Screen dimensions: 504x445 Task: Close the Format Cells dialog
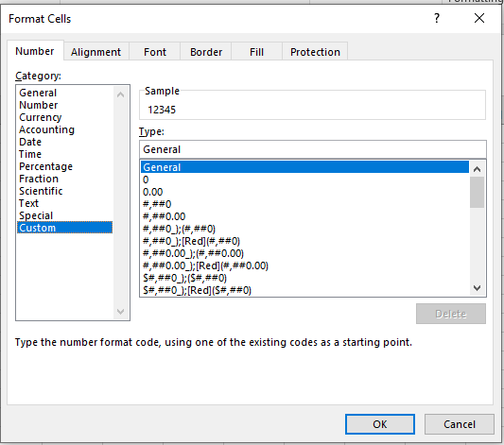coord(478,18)
